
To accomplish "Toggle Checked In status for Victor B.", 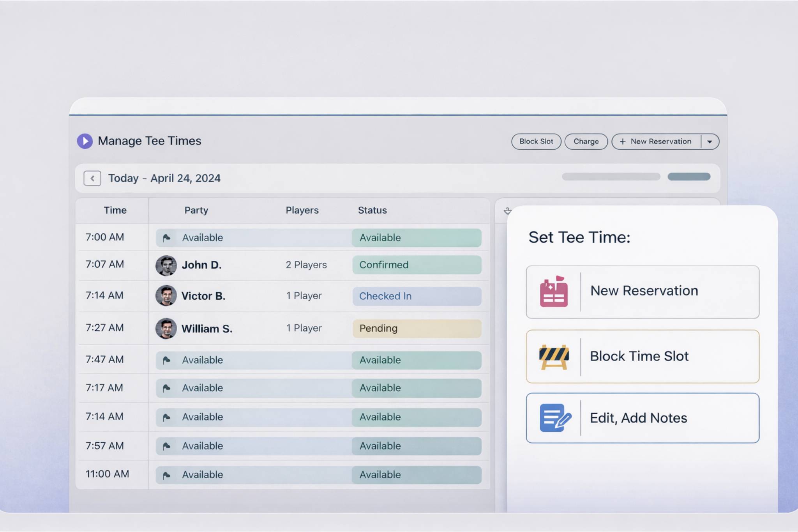I will 417,296.
